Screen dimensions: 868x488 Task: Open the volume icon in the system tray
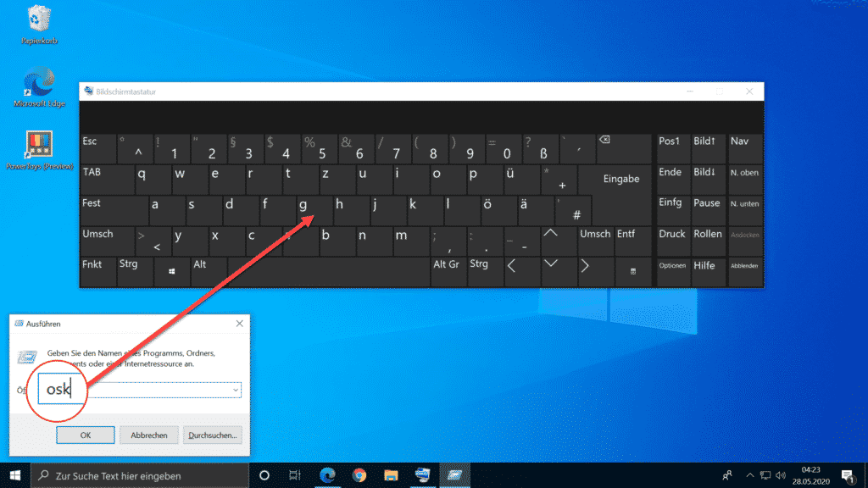781,475
